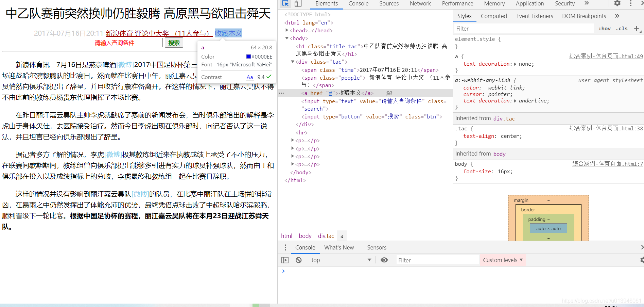
Task: Switch to the Elements tab
Action: (x=326, y=4)
